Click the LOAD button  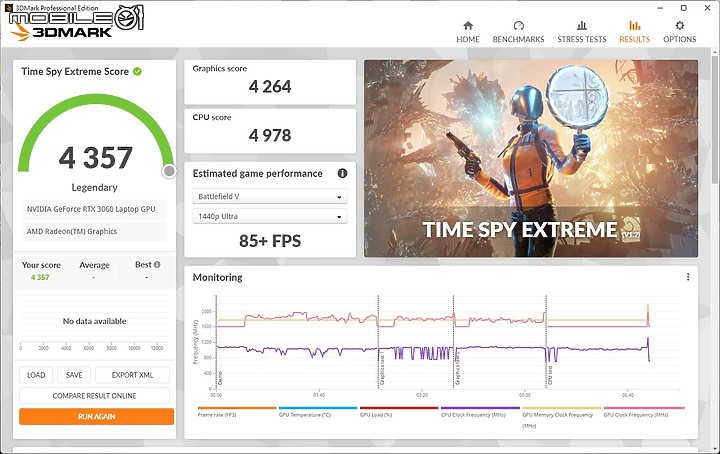(36, 375)
